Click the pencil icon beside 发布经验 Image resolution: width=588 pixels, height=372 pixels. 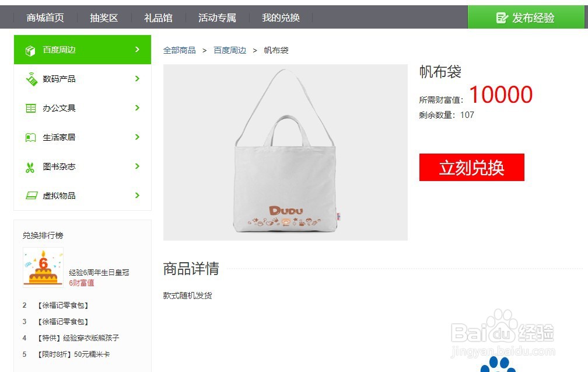pos(502,18)
